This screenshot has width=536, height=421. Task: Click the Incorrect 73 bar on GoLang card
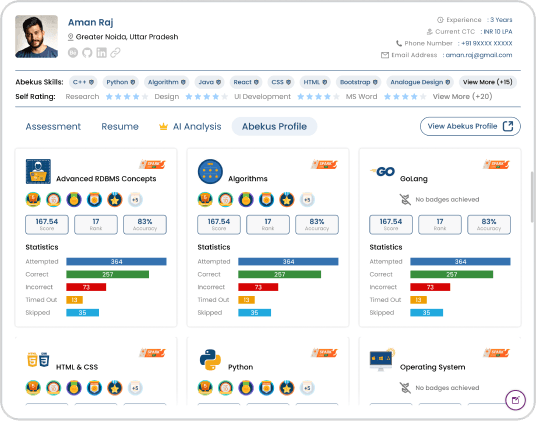tap(430, 287)
